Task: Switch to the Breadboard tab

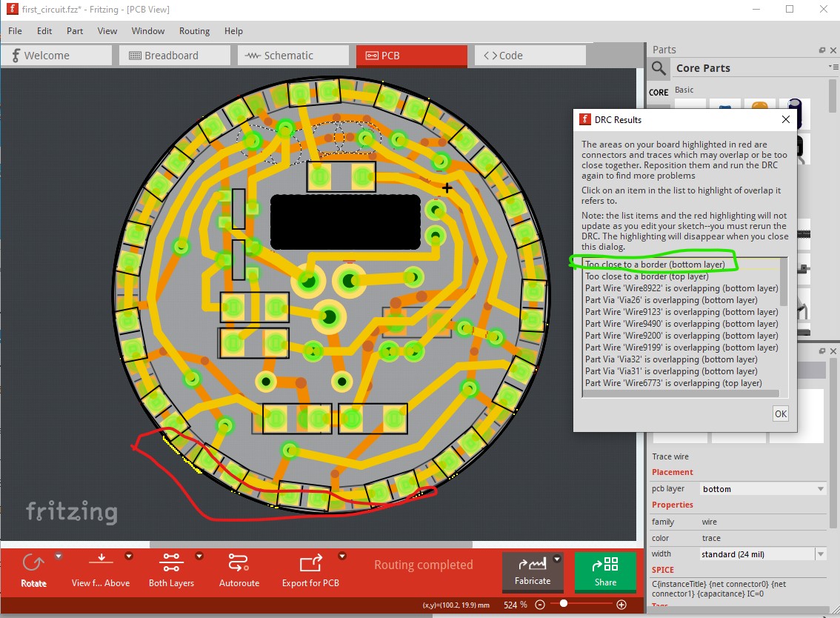Action: (x=175, y=56)
